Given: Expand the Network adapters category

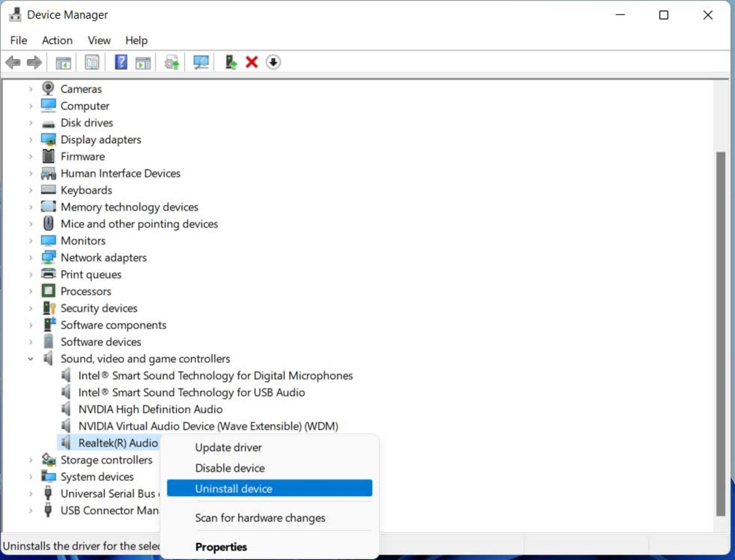Looking at the screenshot, I should (31, 258).
